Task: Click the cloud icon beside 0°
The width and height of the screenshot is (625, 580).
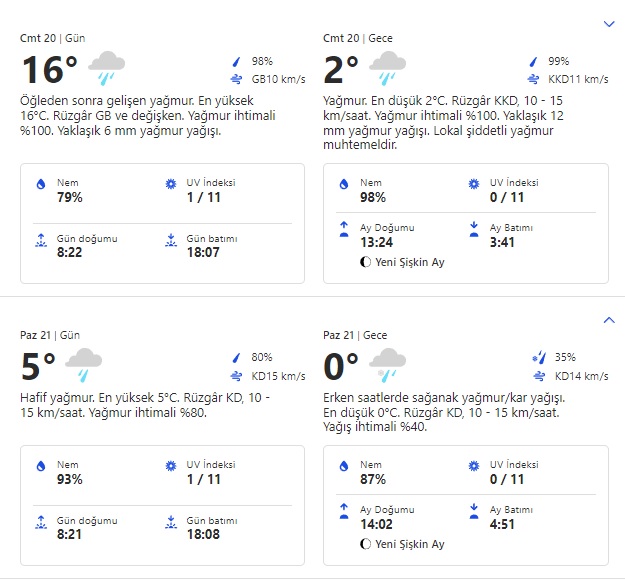Action: tap(387, 365)
